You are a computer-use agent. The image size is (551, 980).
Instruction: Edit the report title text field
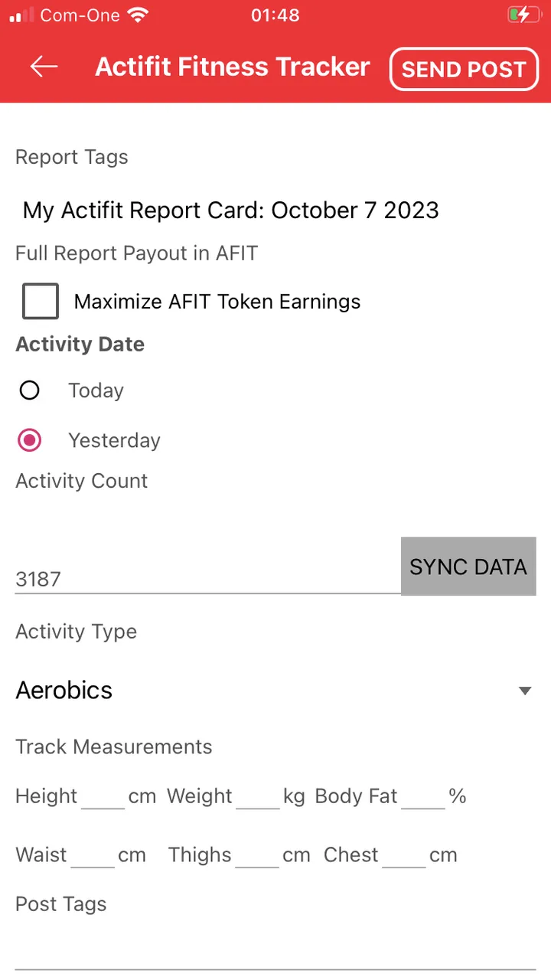[x=231, y=211]
